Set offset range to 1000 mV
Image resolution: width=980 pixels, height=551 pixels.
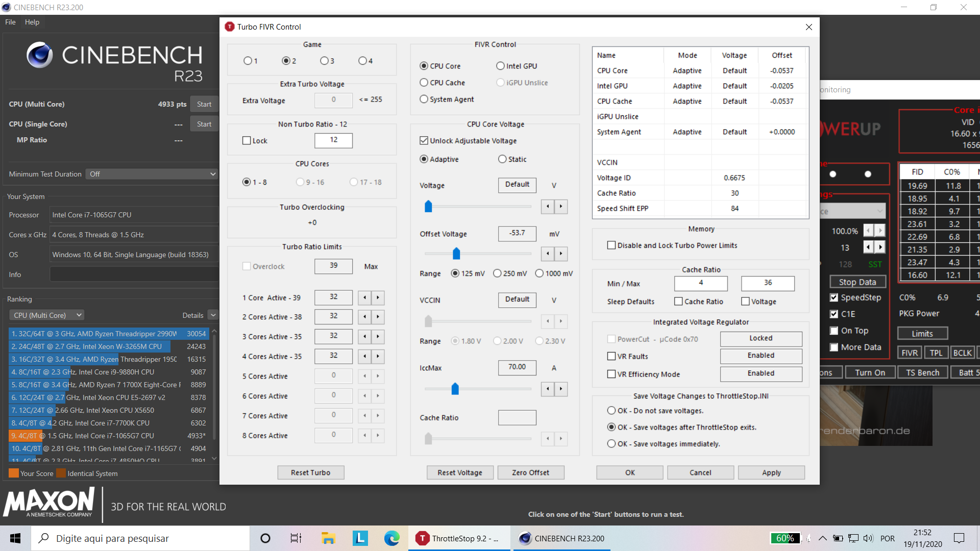[x=554, y=273]
